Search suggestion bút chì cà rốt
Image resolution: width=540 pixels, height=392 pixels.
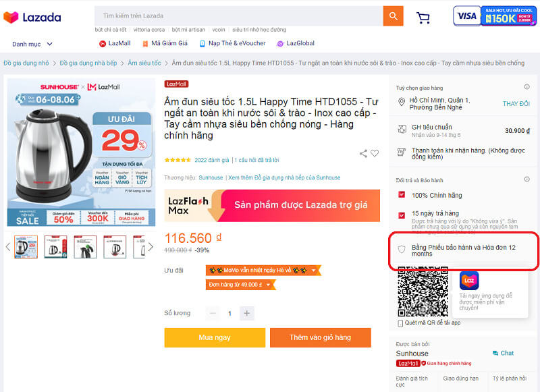tap(111, 30)
